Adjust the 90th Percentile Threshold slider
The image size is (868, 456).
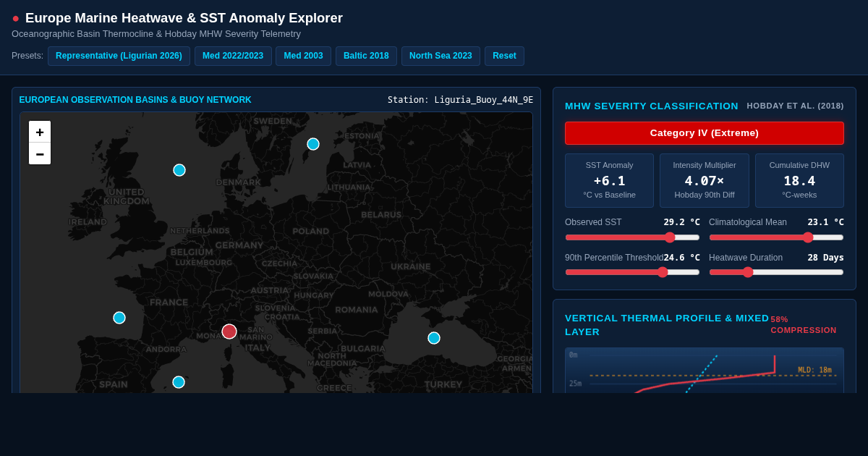(x=632, y=272)
